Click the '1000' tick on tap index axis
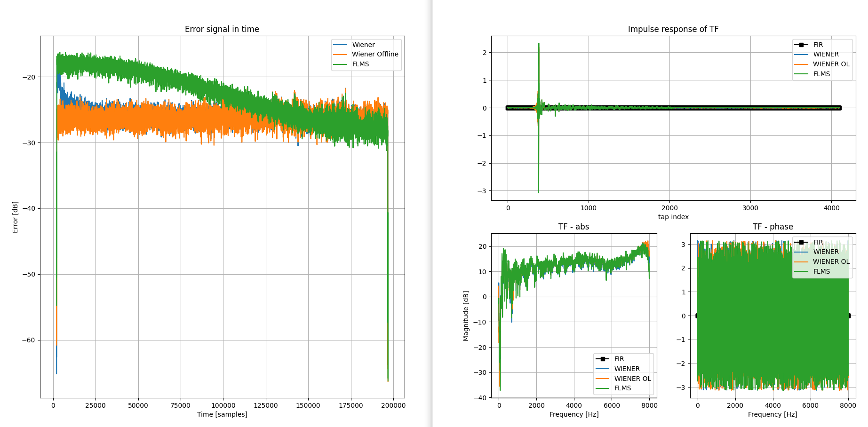Viewport: 868px width, 427px height. pyautogui.click(x=589, y=208)
